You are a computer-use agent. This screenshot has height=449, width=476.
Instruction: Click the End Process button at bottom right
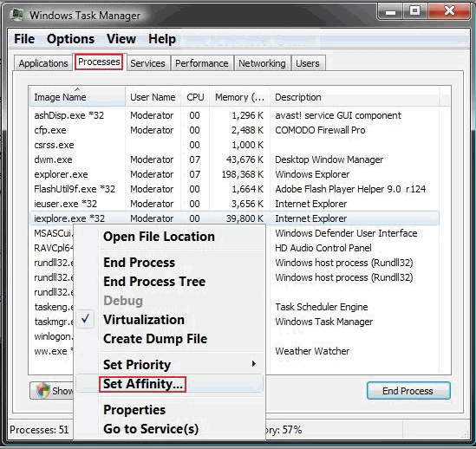pyautogui.click(x=408, y=391)
